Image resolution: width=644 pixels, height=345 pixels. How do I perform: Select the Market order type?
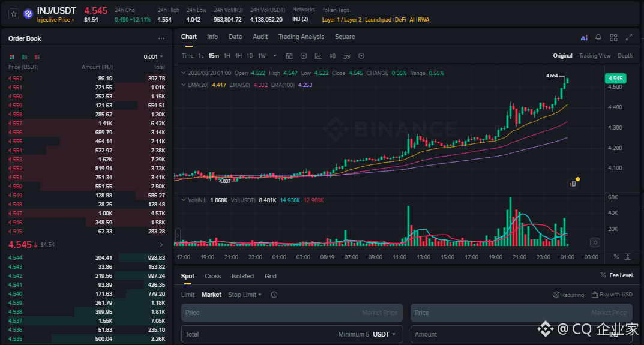(211, 295)
